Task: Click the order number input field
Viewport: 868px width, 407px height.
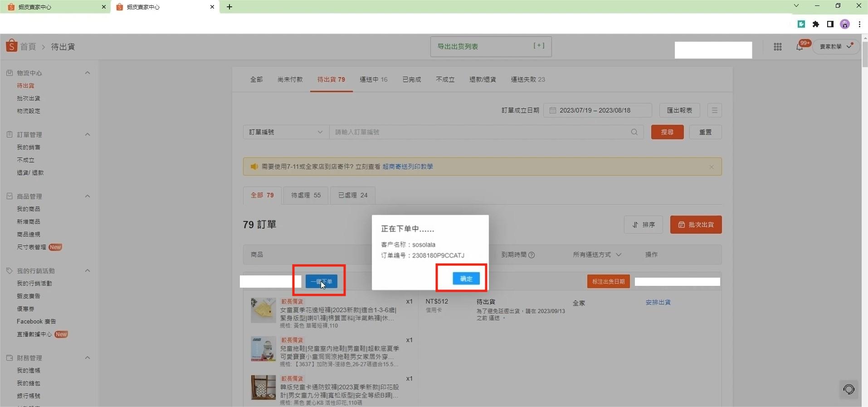Action: [486, 132]
